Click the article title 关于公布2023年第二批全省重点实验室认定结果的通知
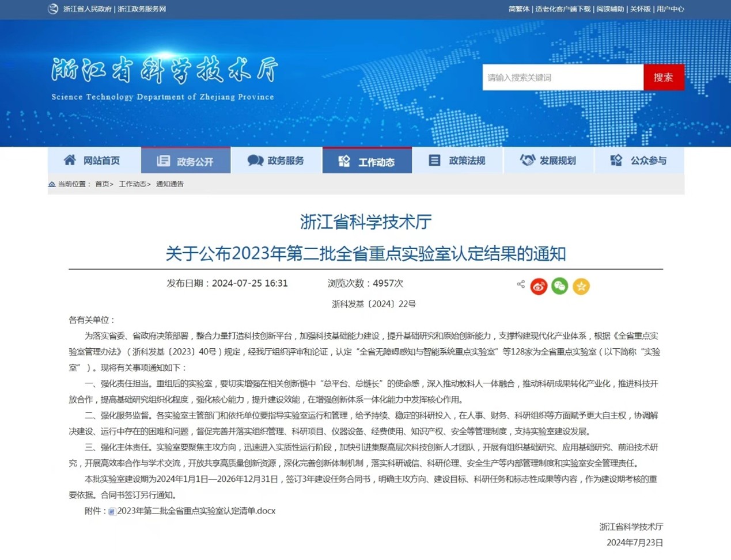Screen dimensions: 731x560 (x=366, y=253)
